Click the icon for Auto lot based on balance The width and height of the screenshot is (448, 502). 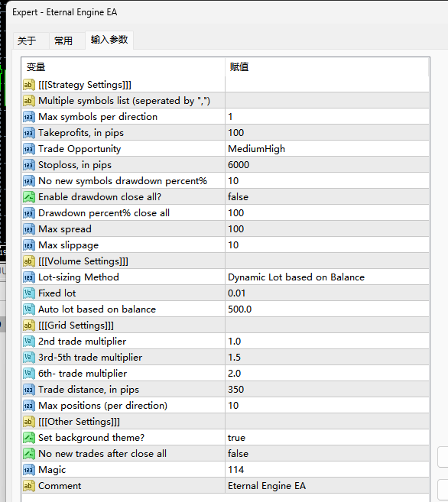point(29,309)
